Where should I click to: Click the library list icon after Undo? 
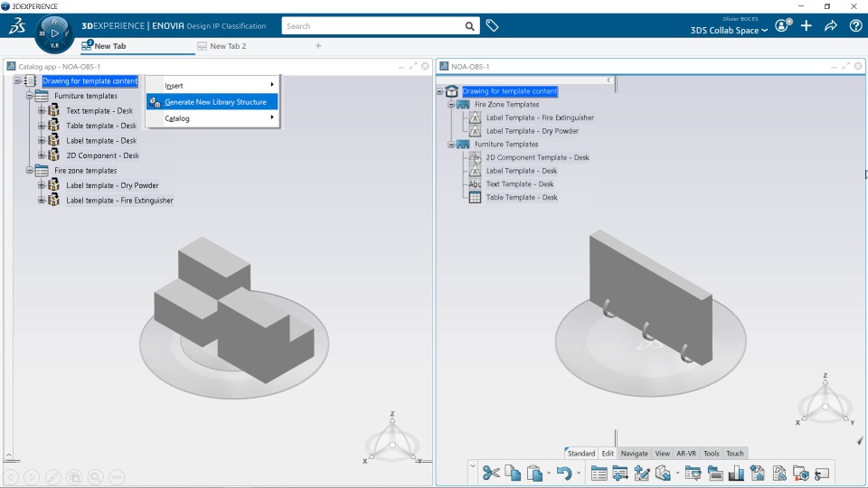(x=599, y=474)
